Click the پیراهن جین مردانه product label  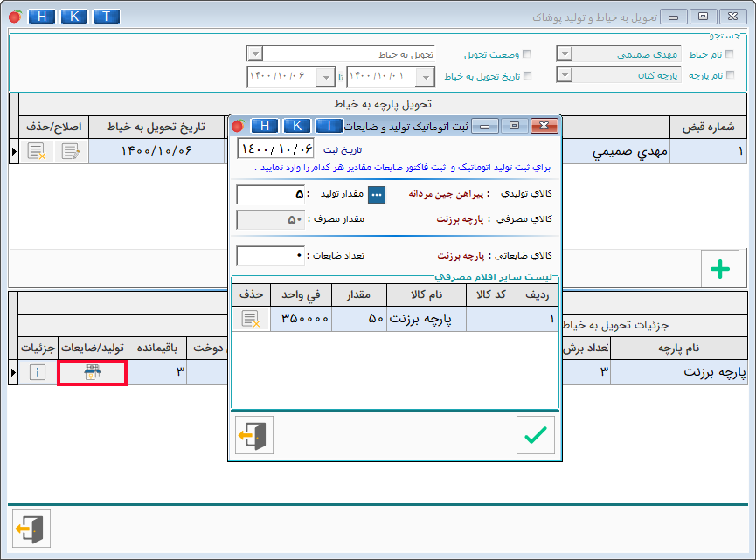click(x=446, y=194)
